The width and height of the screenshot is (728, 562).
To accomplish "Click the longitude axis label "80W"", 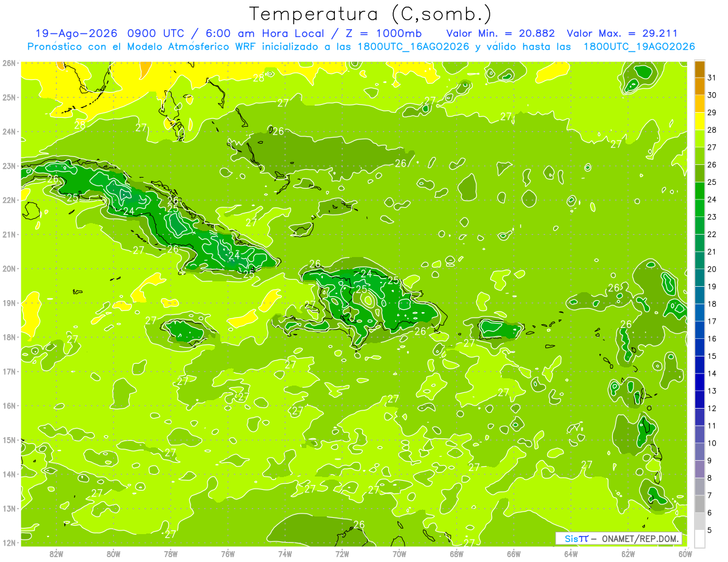I will tap(113, 554).
